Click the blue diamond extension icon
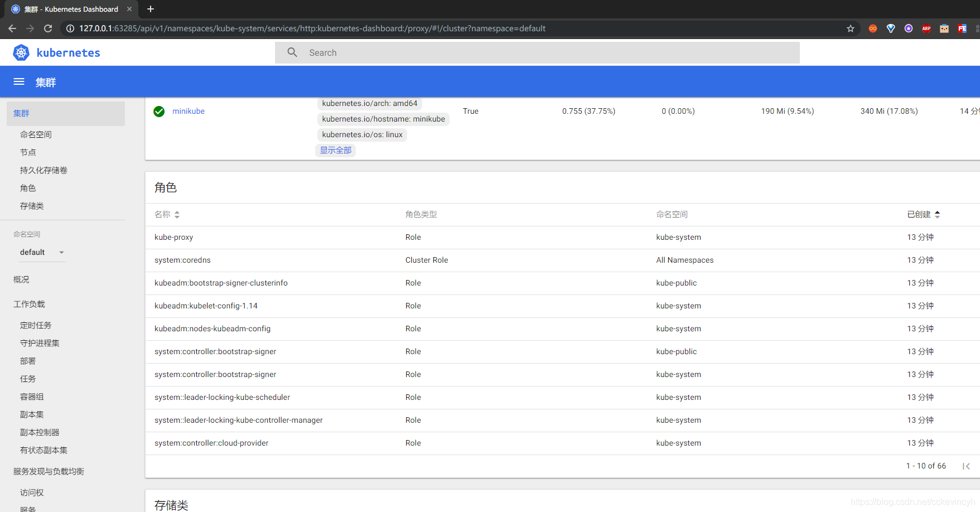 coord(891,28)
